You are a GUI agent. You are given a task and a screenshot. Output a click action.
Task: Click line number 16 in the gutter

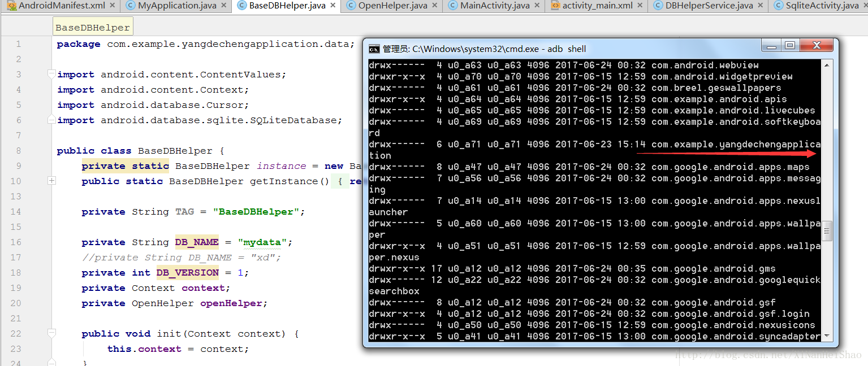click(16, 242)
